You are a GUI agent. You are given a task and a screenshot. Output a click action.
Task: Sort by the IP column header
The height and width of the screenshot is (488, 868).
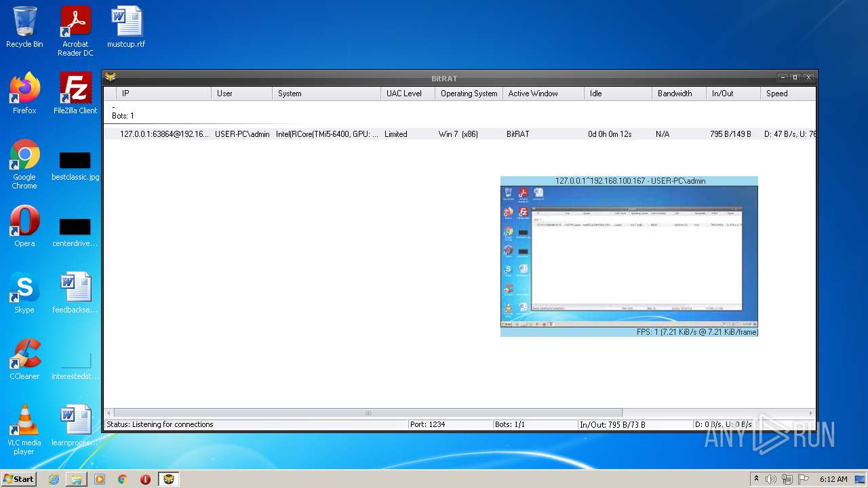pos(163,94)
